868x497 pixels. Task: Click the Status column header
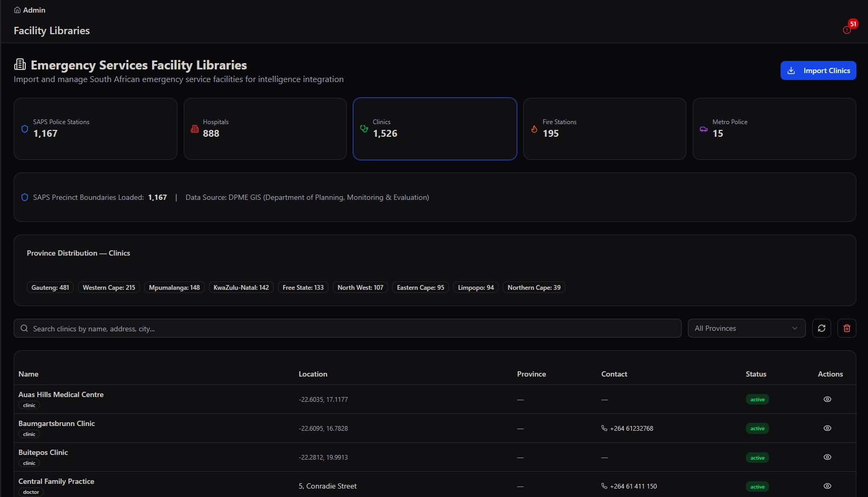pyautogui.click(x=756, y=374)
